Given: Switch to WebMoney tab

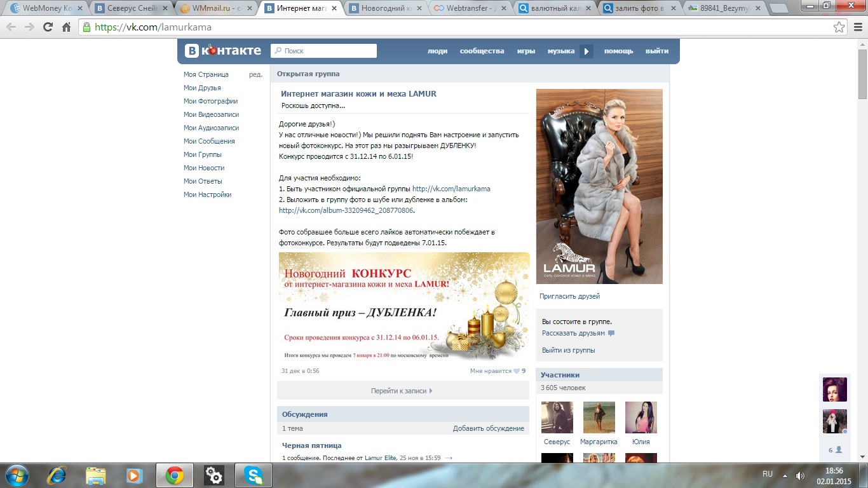Looking at the screenshot, I should [x=44, y=9].
